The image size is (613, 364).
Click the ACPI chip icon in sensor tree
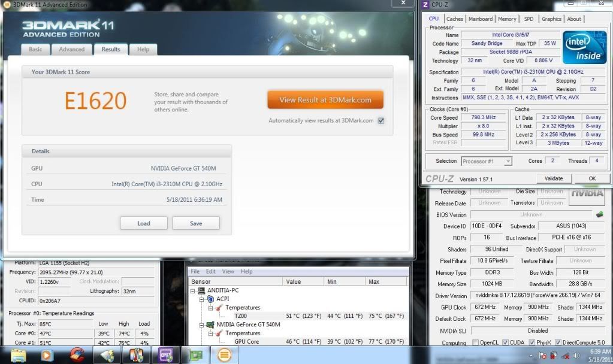coord(210,299)
